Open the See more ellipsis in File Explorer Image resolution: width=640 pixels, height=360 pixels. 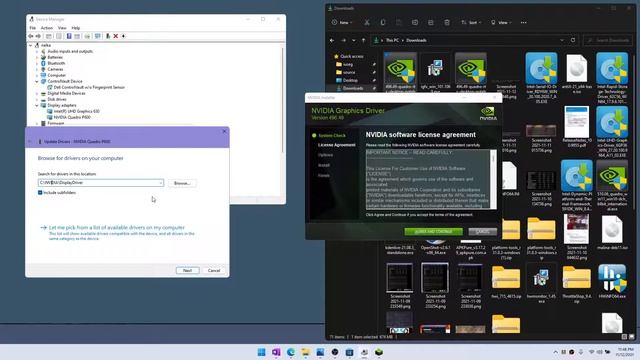(x=524, y=22)
